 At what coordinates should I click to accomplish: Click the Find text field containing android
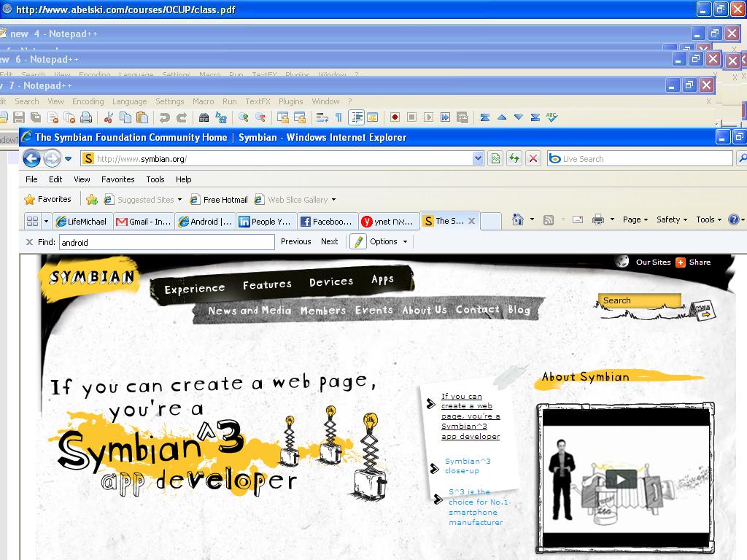pos(167,242)
